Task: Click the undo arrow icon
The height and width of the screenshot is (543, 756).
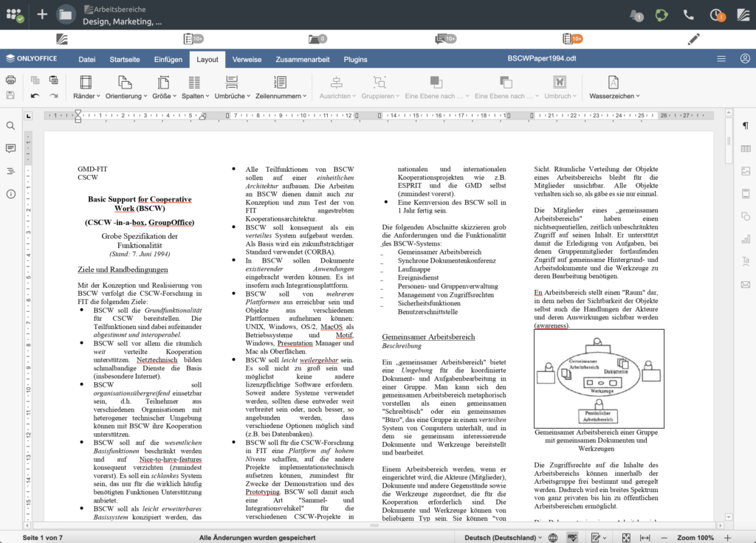Action: 35,95
